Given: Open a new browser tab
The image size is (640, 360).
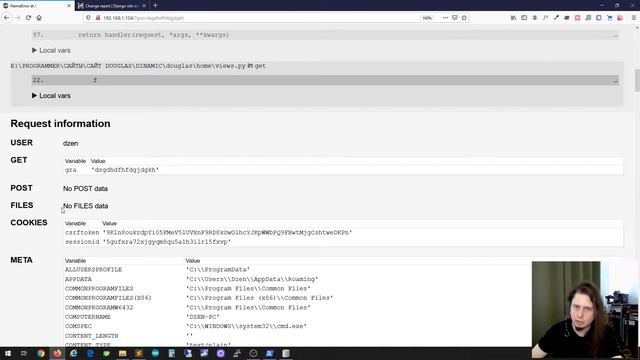Looking at the screenshot, I should point(155,6).
